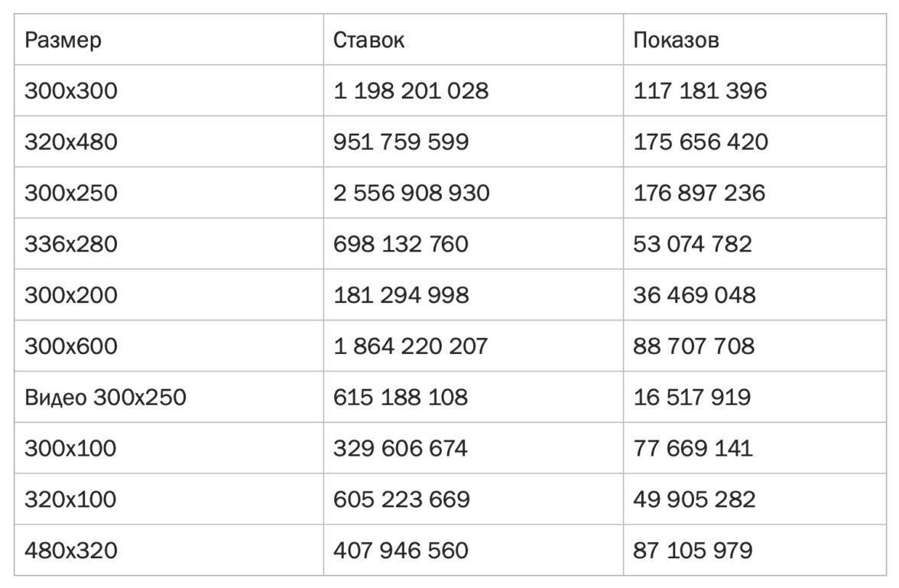Select the 480x320 size cell

[x=71, y=551]
